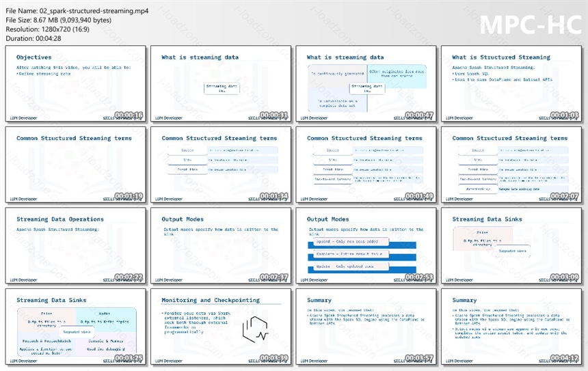Open the Streaming Data Sinks thumbnail at 00:03:25
The image size is (588, 371).
coord(75,327)
